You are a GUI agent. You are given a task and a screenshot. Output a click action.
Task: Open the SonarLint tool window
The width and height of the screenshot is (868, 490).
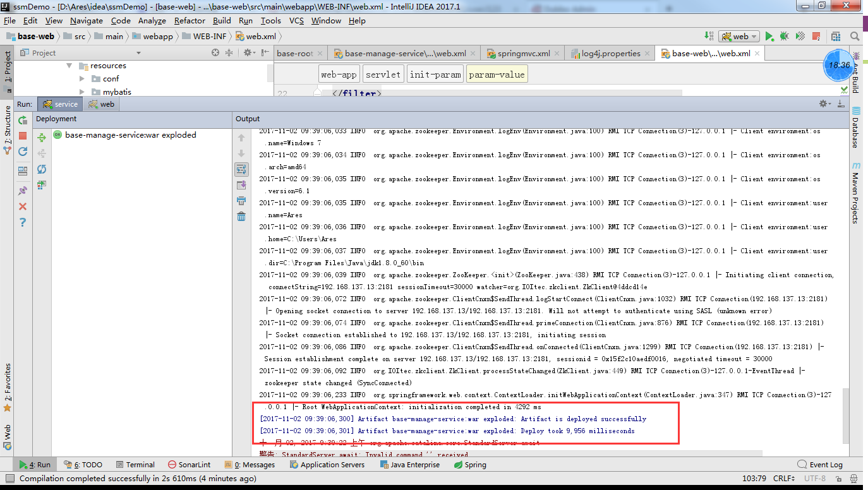(x=188, y=465)
